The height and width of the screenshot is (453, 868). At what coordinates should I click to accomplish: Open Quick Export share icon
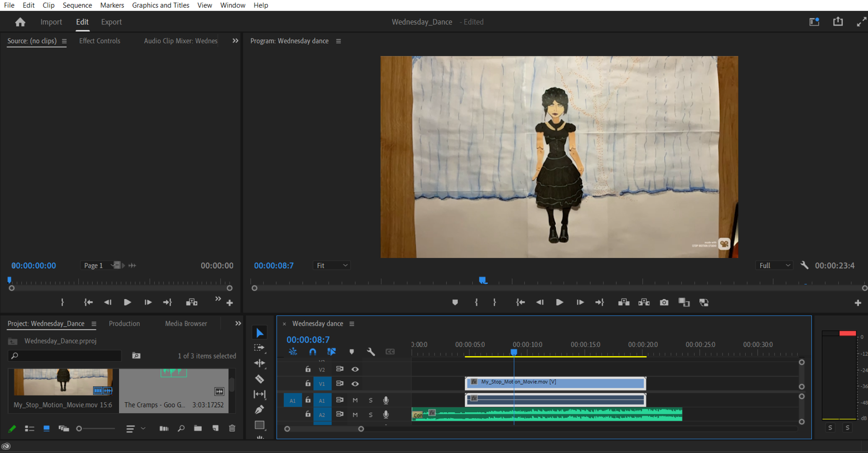[x=837, y=22]
